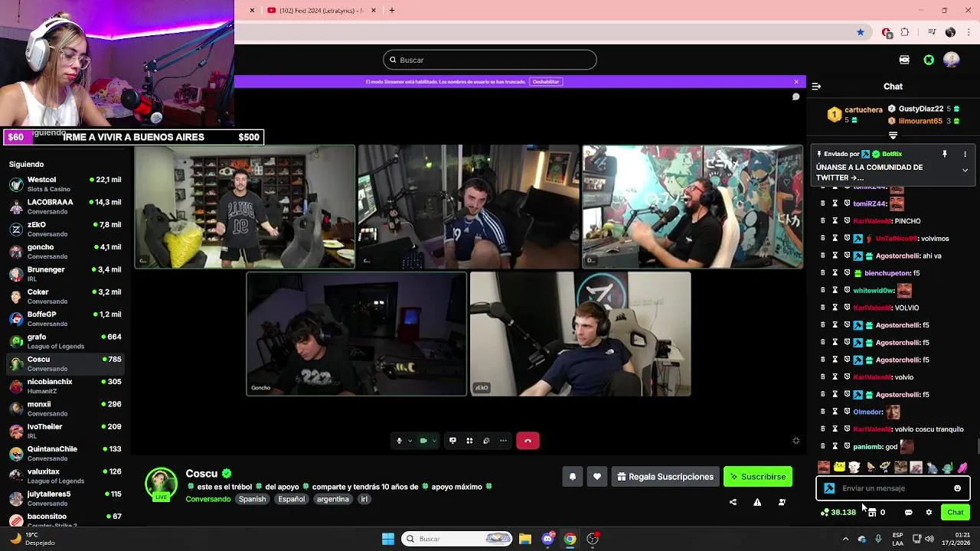Click the yellow cat emote
Image resolution: width=980 pixels, height=551 pixels.
tap(839, 467)
